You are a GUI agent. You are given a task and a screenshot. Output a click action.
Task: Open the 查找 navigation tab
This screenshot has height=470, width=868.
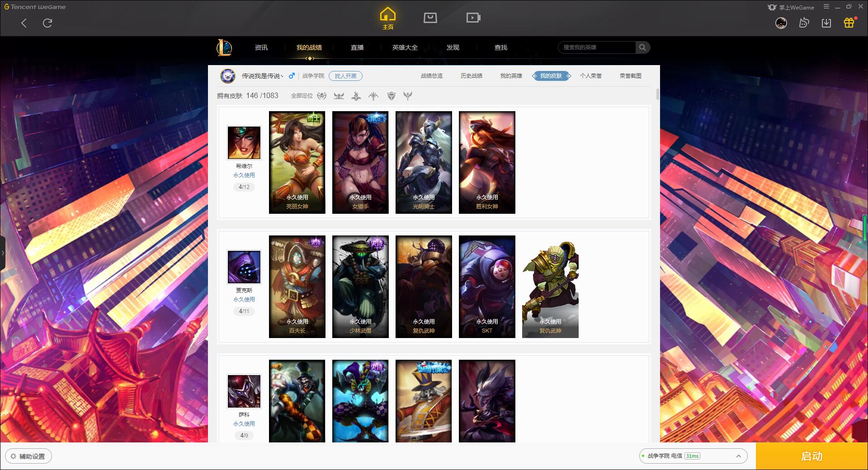pyautogui.click(x=501, y=47)
